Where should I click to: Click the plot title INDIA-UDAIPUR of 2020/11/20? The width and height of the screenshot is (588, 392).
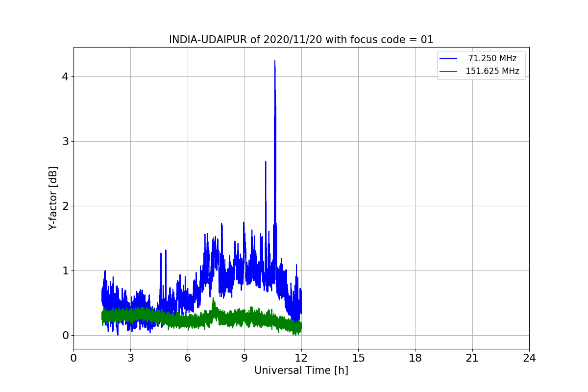click(301, 40)
